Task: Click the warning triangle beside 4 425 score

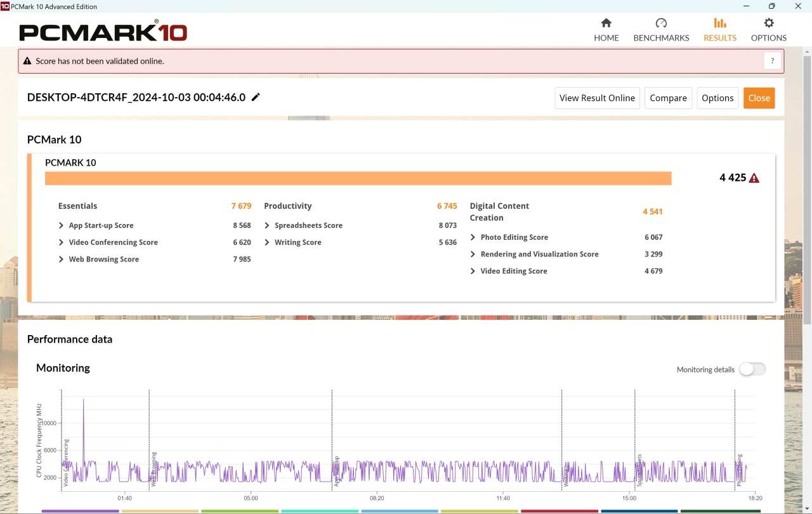Action: pos(754,178)
